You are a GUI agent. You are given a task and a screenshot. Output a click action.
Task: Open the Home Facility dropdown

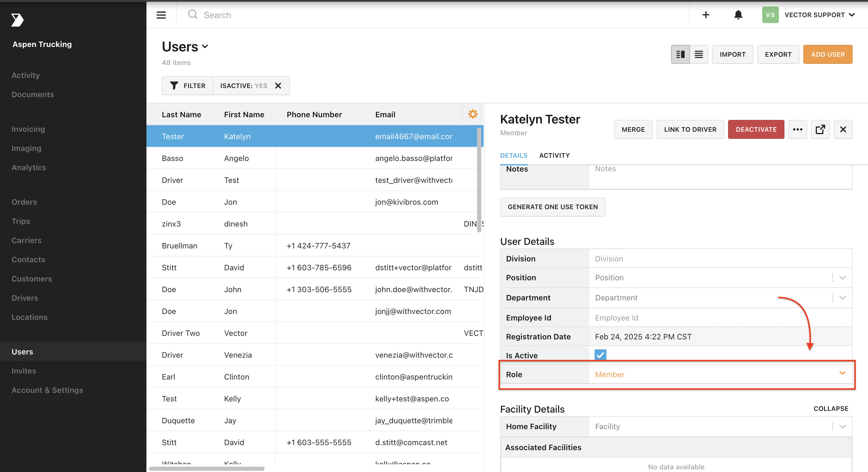pos(842,427)
